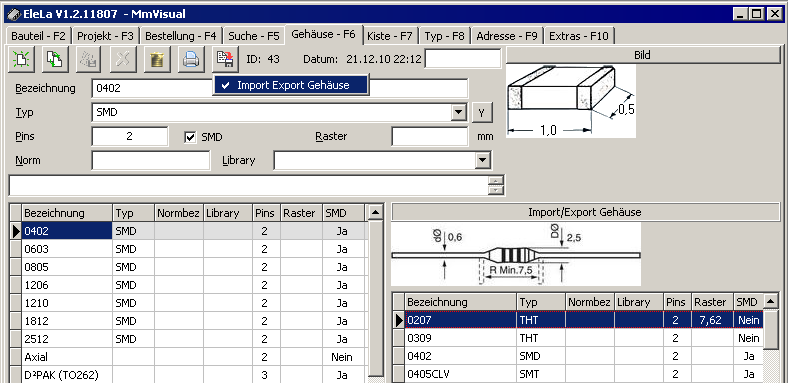Click the axial resistor 0207 drawing

point(516,254)
